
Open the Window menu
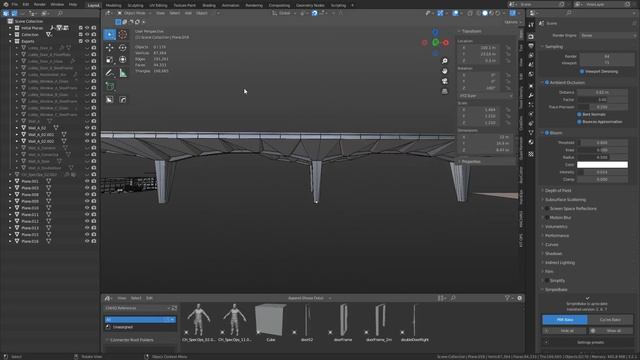coord(57,4)
